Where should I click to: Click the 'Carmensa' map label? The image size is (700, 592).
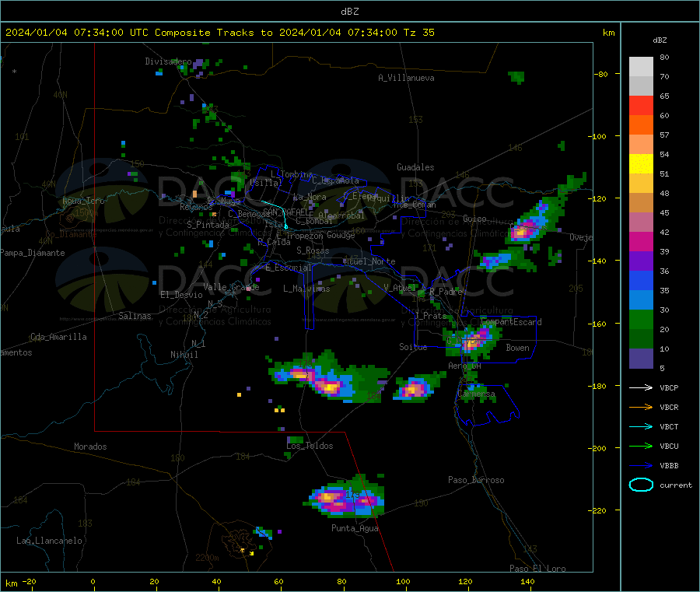click(x=476, y=394)
